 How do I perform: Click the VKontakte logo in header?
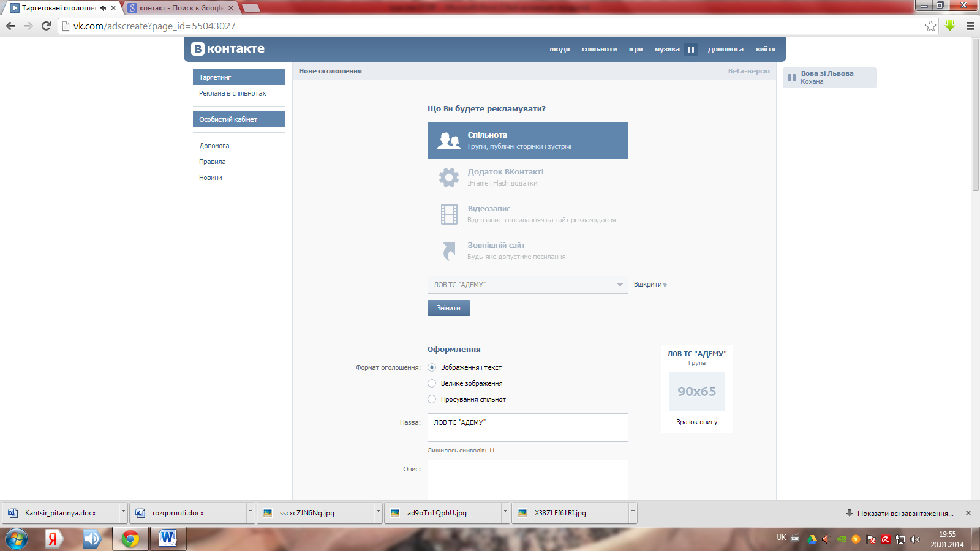pos(228,49)
